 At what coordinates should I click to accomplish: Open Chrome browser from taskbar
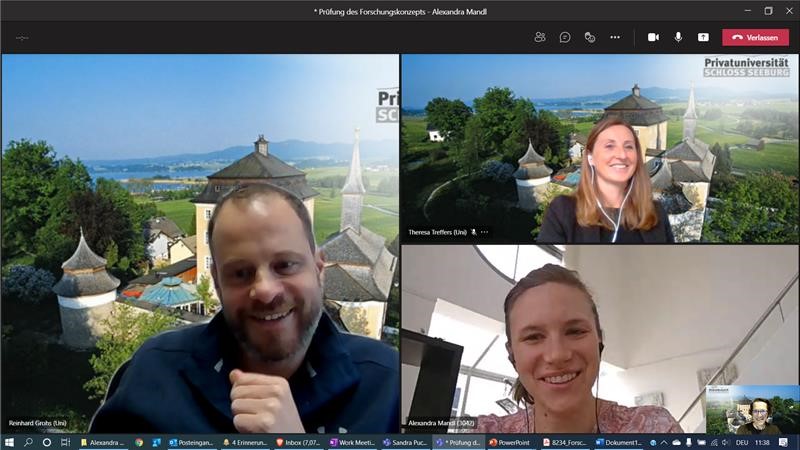(139, 442)
